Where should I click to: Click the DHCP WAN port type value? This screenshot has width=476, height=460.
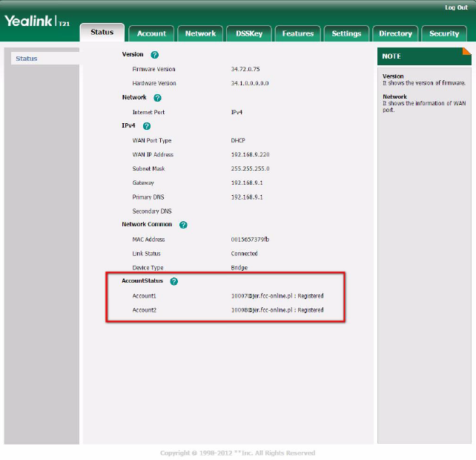tap(238, 140)
